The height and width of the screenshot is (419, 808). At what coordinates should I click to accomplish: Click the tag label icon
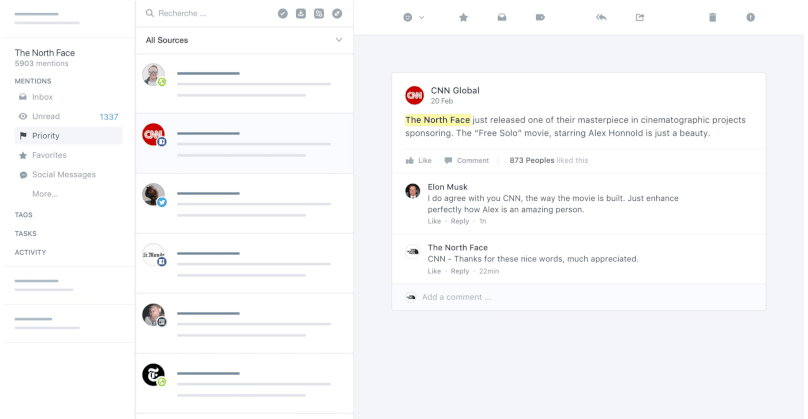coord(540,18)
